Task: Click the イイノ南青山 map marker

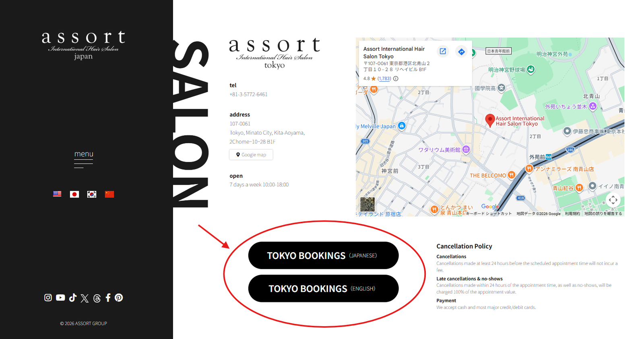Action: click(592, 186)
